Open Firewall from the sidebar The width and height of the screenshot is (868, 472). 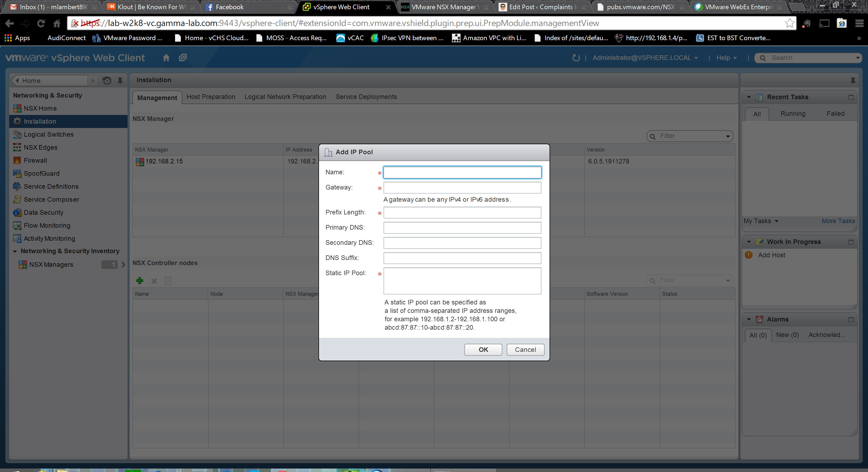pyautogui.click(x=35, y=160)
